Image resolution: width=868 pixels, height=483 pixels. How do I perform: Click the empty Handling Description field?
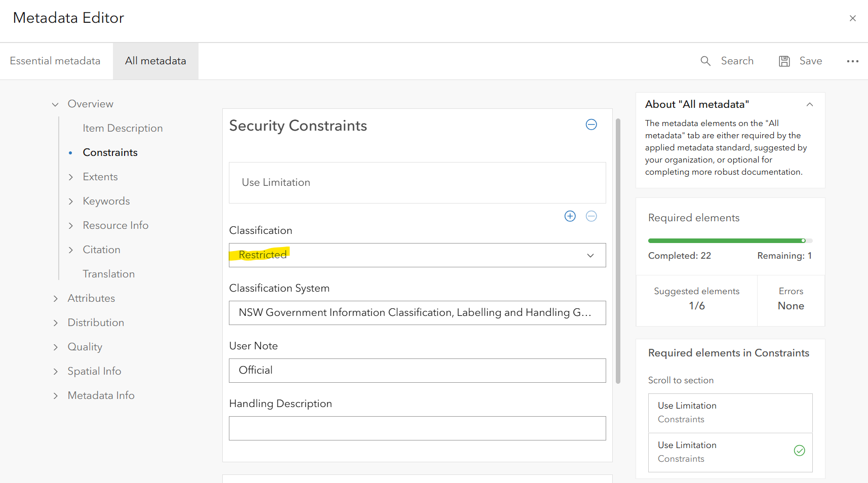pos(417,428)
